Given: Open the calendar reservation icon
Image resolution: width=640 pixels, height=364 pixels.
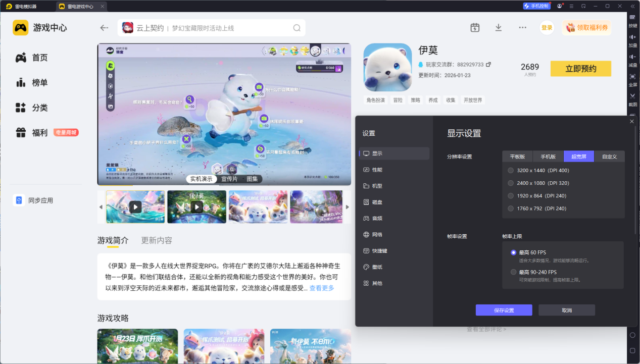Looking at the screenshot, I should 475,28.
